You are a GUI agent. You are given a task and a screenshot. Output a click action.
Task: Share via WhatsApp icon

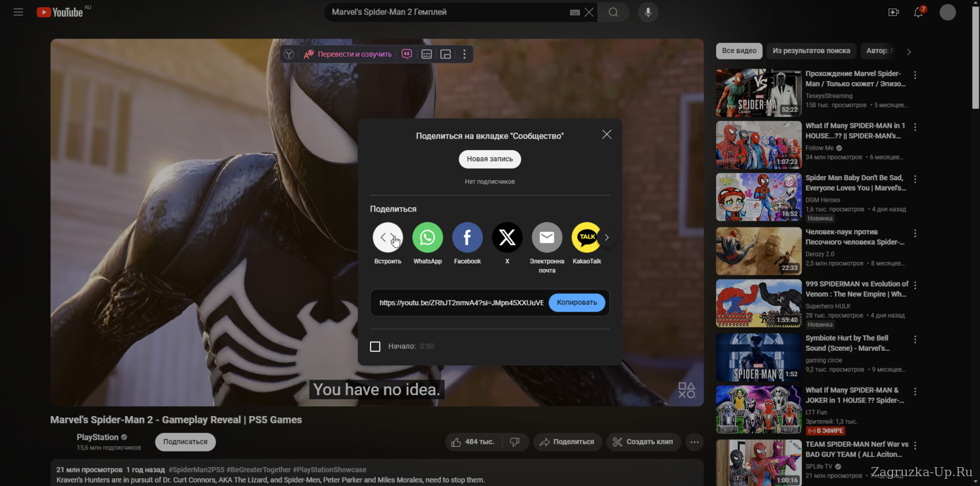(x=427, y=238)
